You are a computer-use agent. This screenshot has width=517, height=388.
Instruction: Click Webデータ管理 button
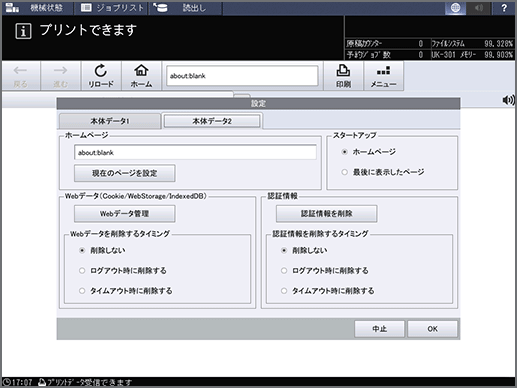124,214
